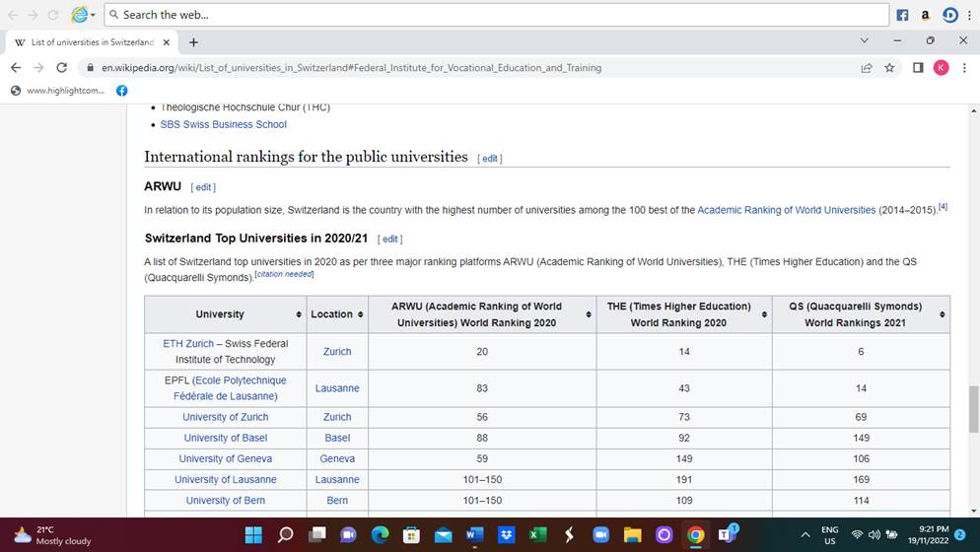
Task: Open File Explorer from taskbar
Action: click(x=633, y=535)
